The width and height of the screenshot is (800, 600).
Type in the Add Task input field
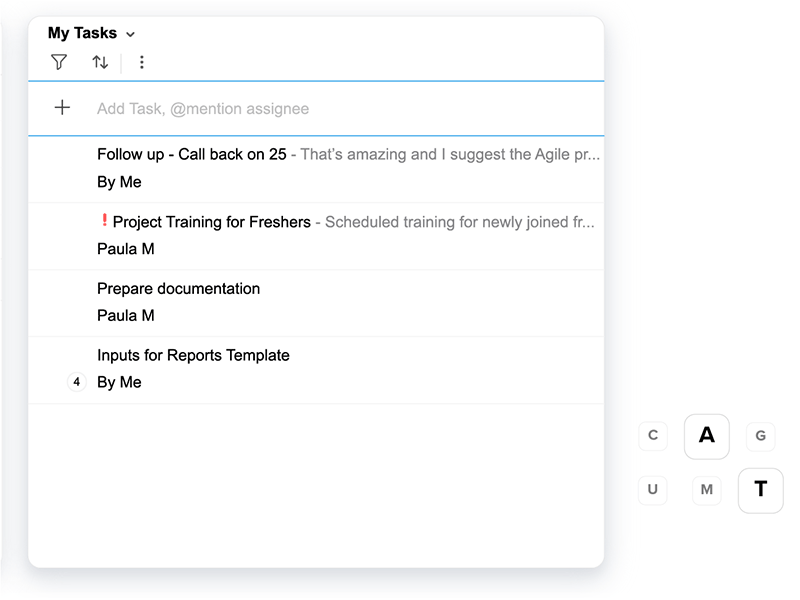tap(300, 109)
